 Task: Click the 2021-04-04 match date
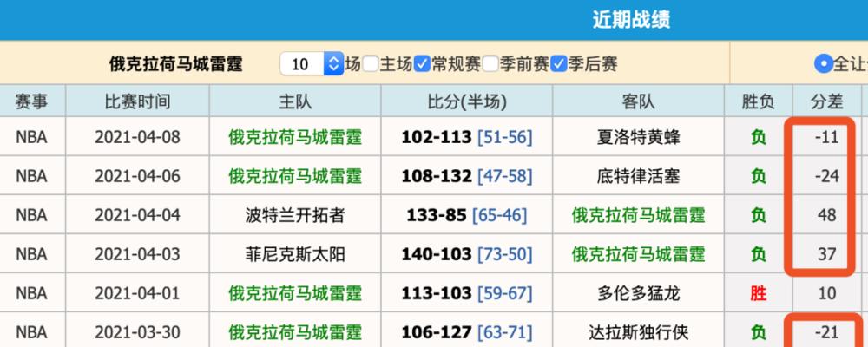(x=138, y=215)
